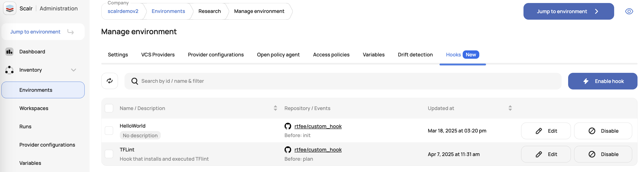Select all hooks with header checkbox

tap(109, 108)
